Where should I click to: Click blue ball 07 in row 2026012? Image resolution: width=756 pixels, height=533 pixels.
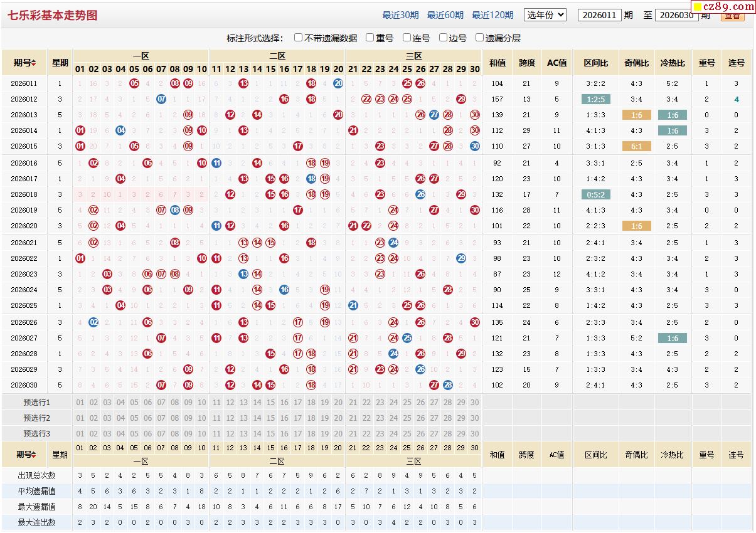(161, 99)
